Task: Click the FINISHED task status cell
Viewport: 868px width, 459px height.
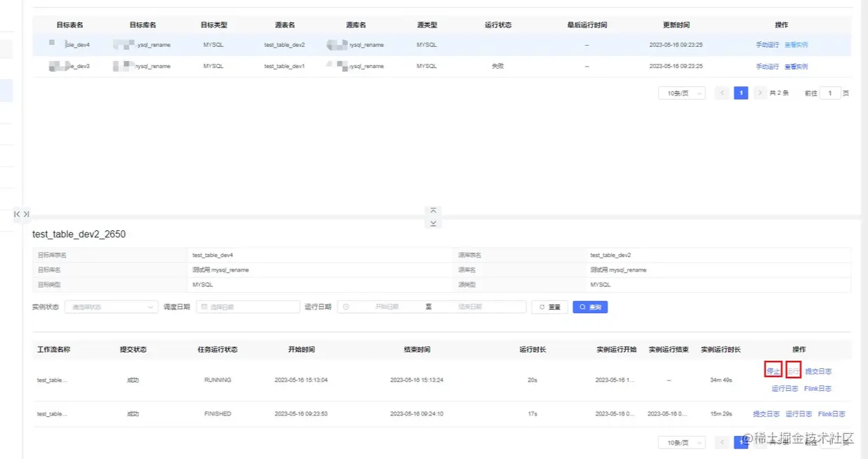Action: (218, 414)
